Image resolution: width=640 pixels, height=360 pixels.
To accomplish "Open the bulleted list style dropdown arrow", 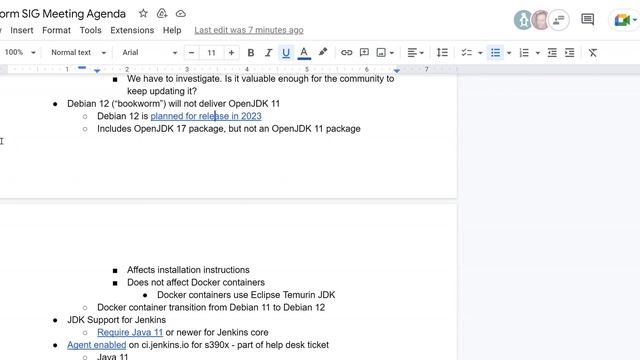I will click(509, 53).
